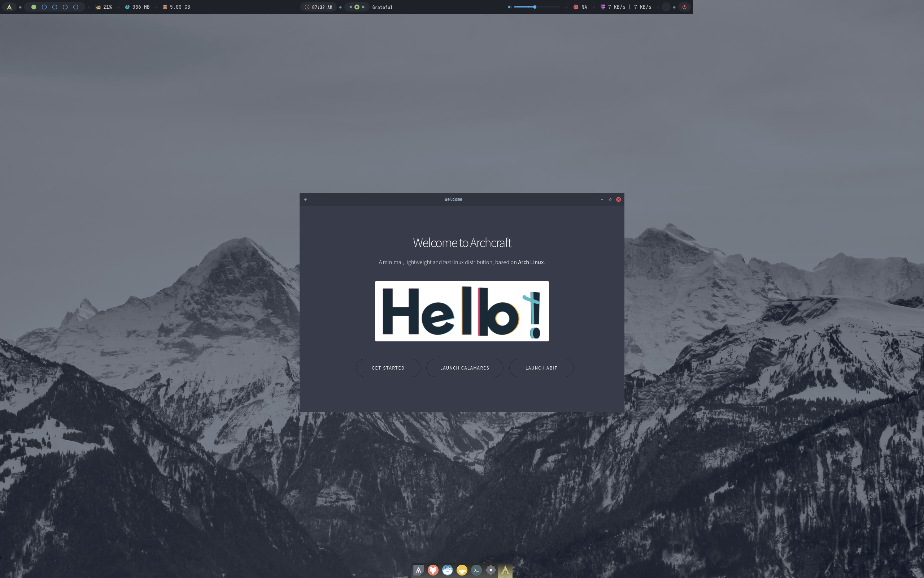This screenshot has width=924, height=578.
Task: Open the Archcraft text editor dock icon
Action: (x=418, y=570)
